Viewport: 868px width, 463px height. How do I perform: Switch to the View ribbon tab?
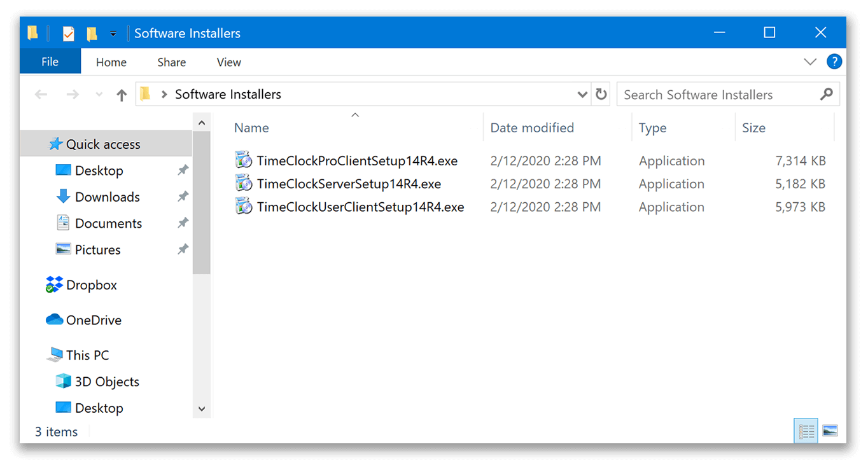tap(229, 62)
